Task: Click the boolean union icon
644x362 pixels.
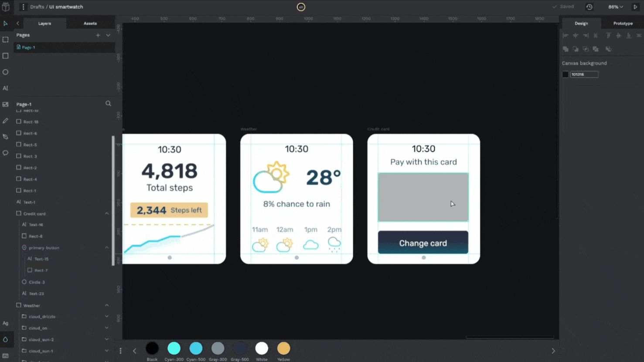Action: tap(566, 49)
